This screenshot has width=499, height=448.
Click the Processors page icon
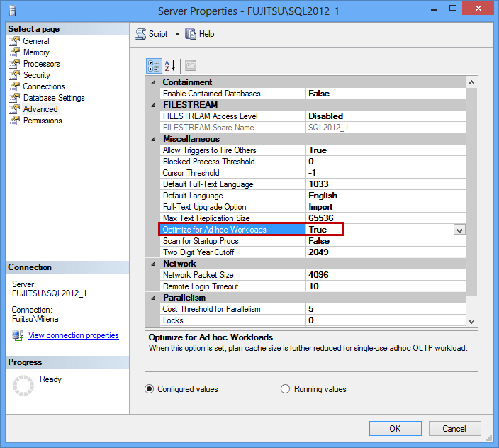point(14,64)
